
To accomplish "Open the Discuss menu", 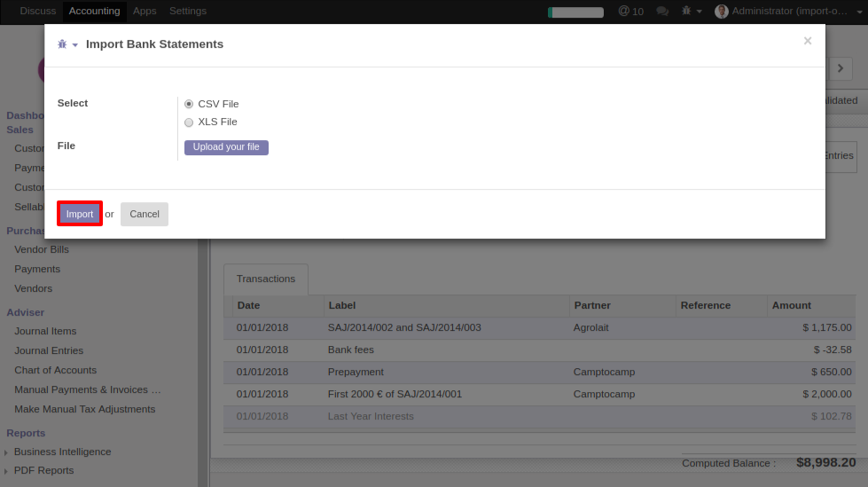I will pyautogui.click(x=38, y=12).
